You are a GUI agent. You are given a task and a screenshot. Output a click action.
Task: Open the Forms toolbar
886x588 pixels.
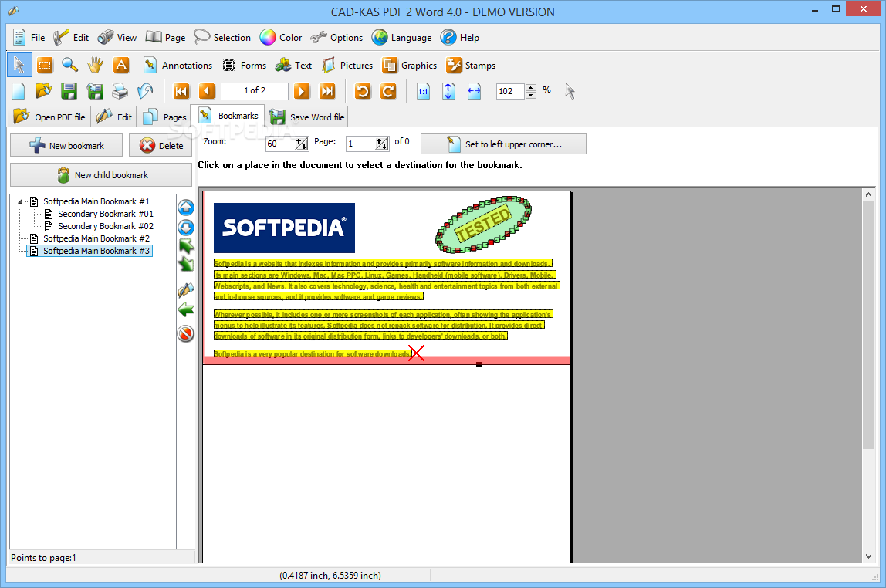244,66
